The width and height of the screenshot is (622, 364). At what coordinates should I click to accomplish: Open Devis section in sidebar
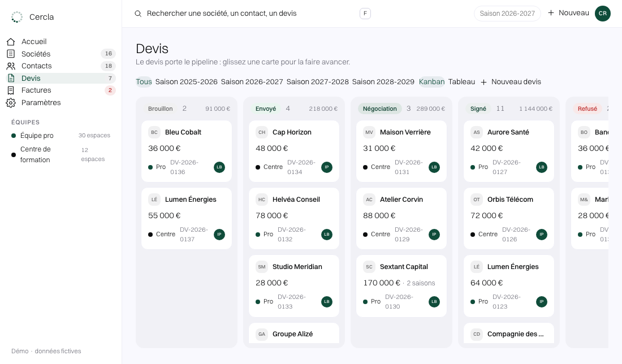point(61,78)
